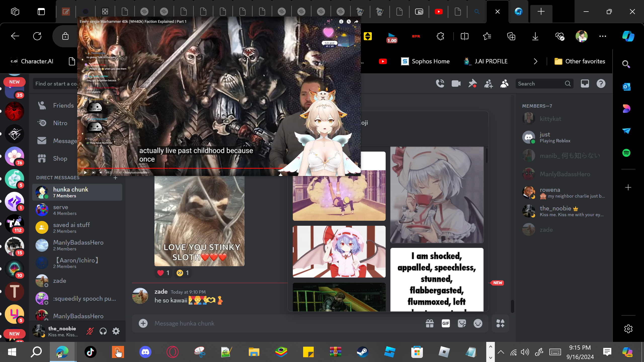Viewport: 644px width, 362px height.
Task: Click the attachment plus button
Action: pos(143,323)
